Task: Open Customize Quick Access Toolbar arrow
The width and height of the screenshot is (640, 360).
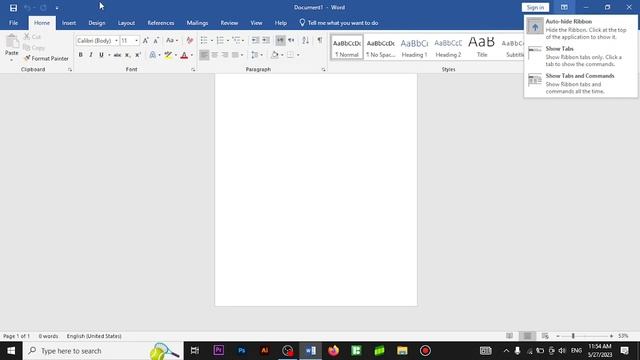Action: tap(57, 8)
